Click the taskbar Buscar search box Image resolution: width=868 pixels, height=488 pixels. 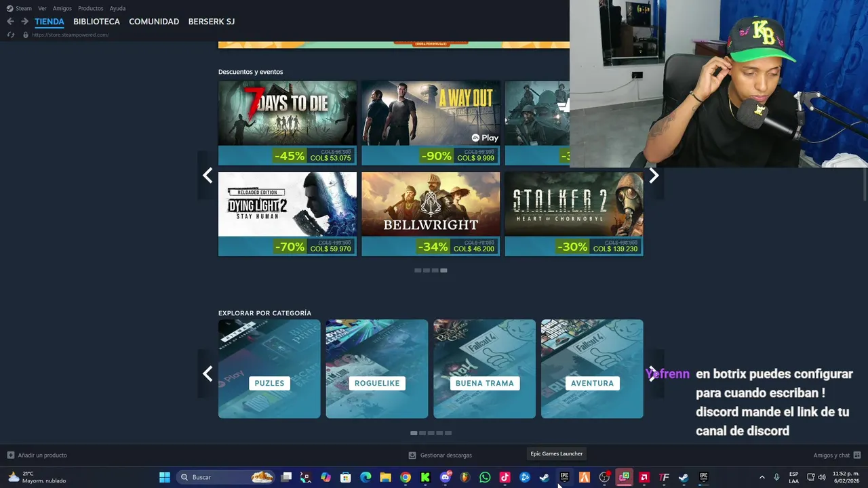[x=226, y=477]
